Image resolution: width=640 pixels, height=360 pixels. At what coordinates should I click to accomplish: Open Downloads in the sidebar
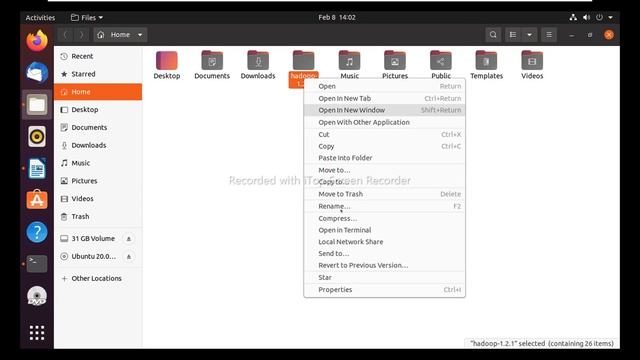click(98, 145)
